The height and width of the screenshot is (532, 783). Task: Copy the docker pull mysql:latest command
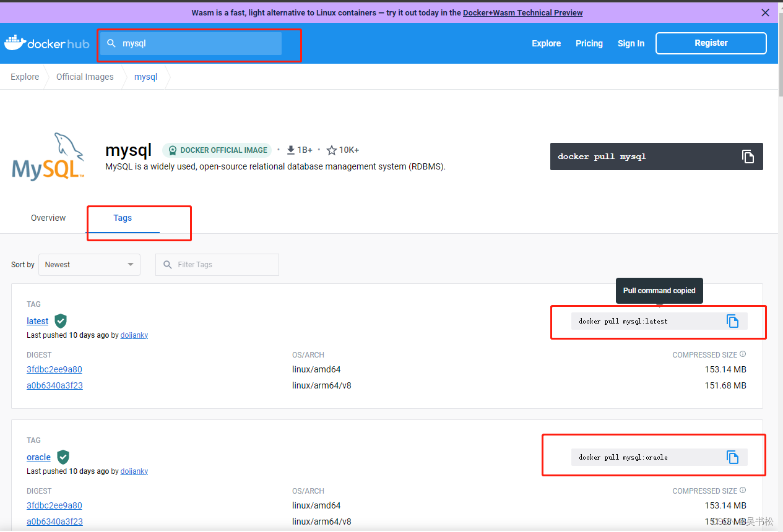(x=733, y=321)
